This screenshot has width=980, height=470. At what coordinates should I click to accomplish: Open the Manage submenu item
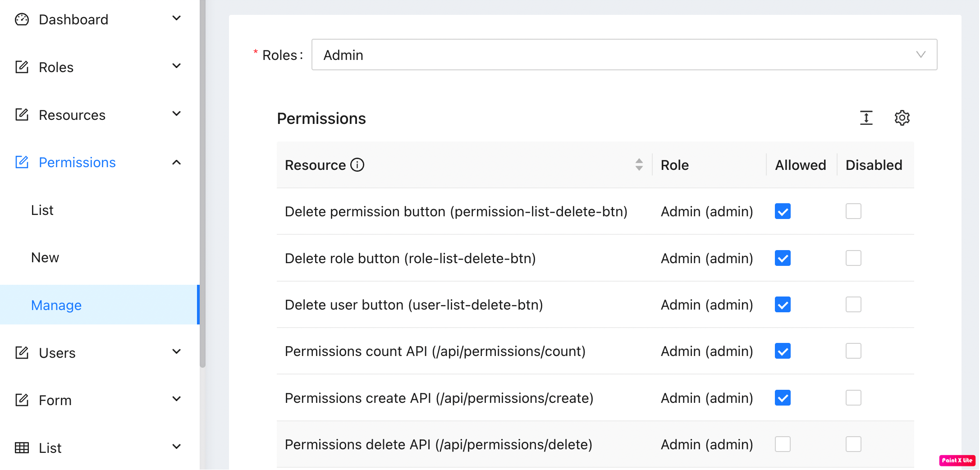click(x=56, y=305)
